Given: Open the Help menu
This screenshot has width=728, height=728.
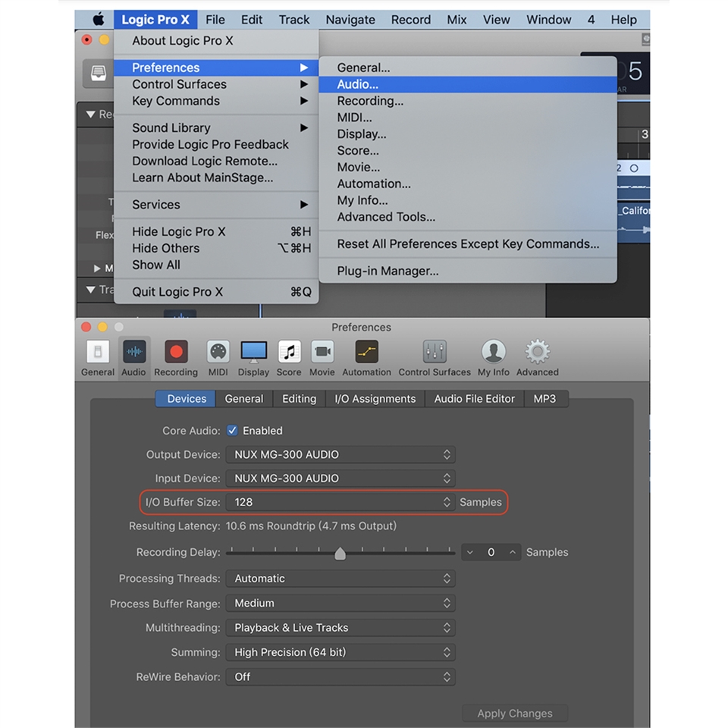Looking at the screenshot, I should [623, 20].
